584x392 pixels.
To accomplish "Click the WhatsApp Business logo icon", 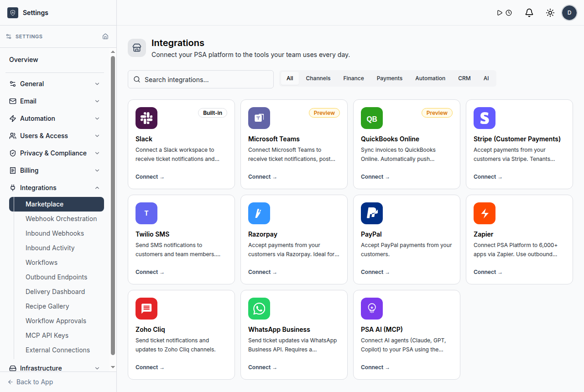I will click(x=259, y=309).
